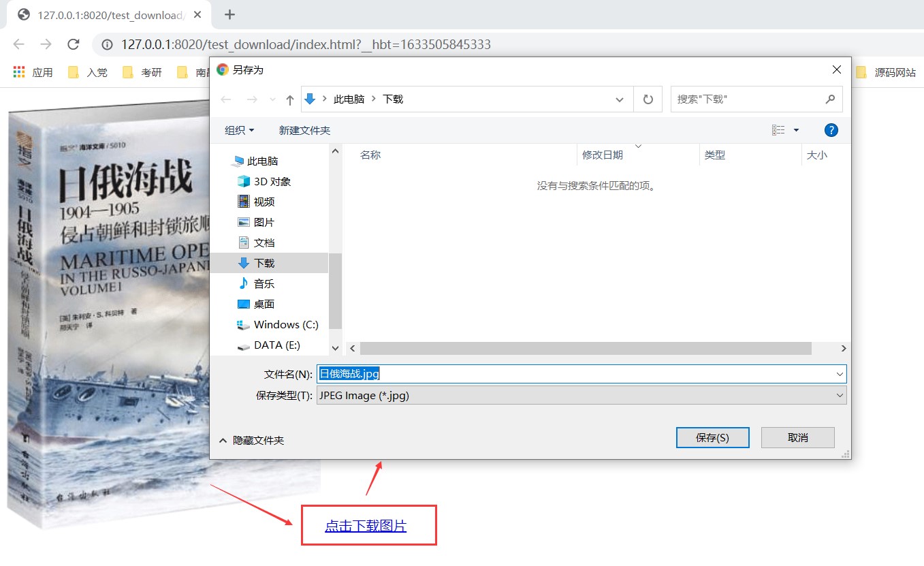Click the 保存(S) button
Screen dimensions: 924x566
tap(712, 438)
